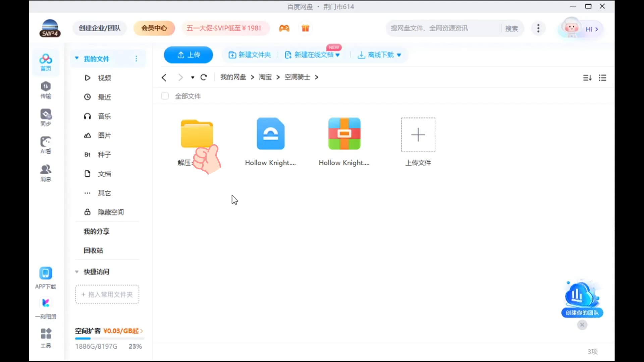Click the SVIP4 Baidu Netdisk logo
Image resolution: width=644 pixels, height=362 pixels.
(x=50, y=28)
